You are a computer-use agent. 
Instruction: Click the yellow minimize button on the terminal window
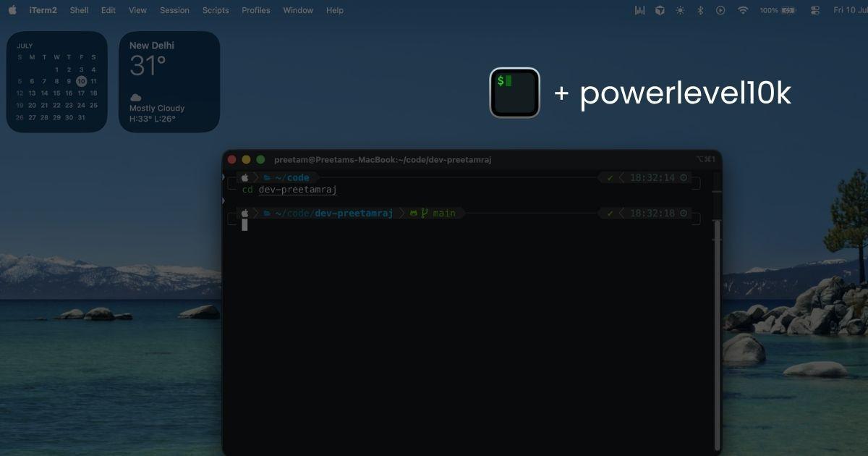[x=246, y=159]
